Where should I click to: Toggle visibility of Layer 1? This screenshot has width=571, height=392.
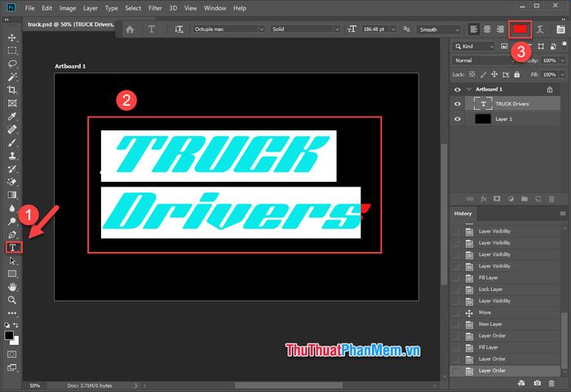point(458,119)
